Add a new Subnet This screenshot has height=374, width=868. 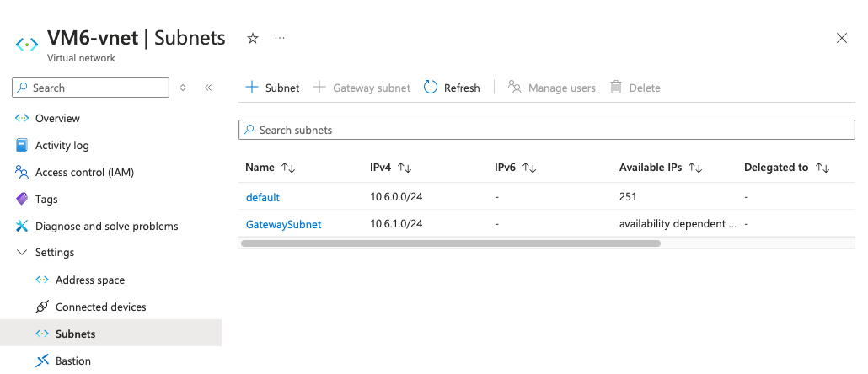point(272,88)
